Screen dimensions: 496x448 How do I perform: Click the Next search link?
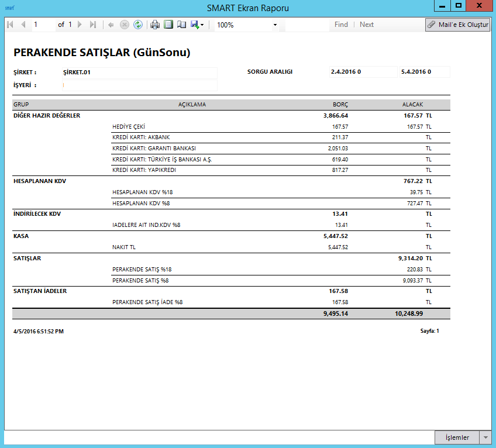(x=367, y=25)
